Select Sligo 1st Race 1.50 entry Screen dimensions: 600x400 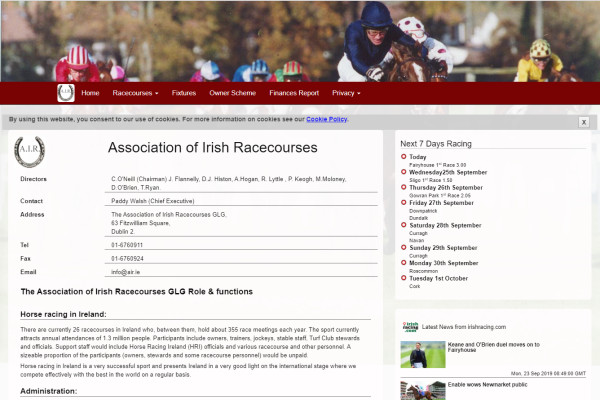430,180
